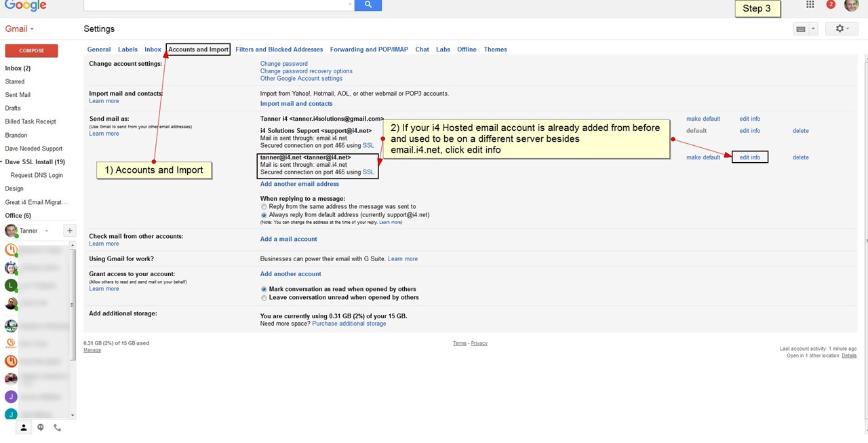This screenshot has width=868, height=443.
Task: View the notifications badge showing 2
Action: (x=831, y=5)
